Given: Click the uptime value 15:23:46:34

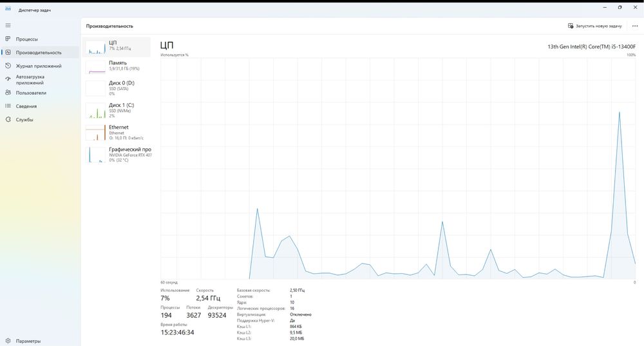Looking at the screenshot, I should pyautogui.click(x=177, y=332).
